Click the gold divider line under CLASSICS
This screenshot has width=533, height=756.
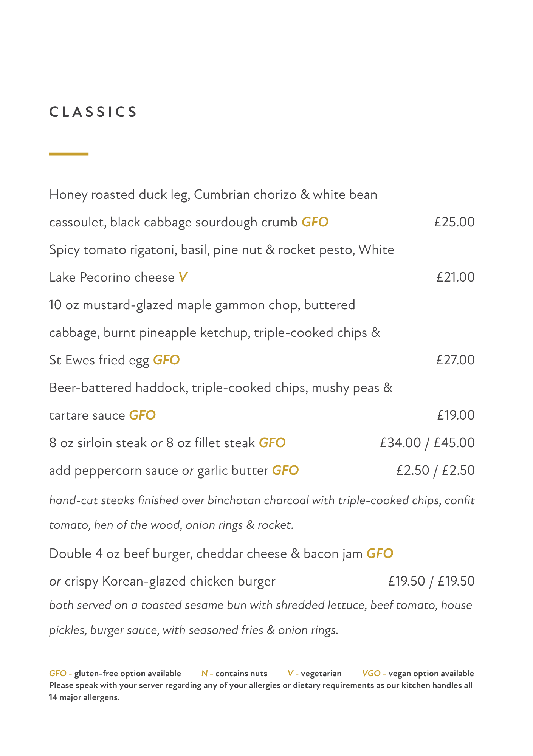tap(69, 154)
